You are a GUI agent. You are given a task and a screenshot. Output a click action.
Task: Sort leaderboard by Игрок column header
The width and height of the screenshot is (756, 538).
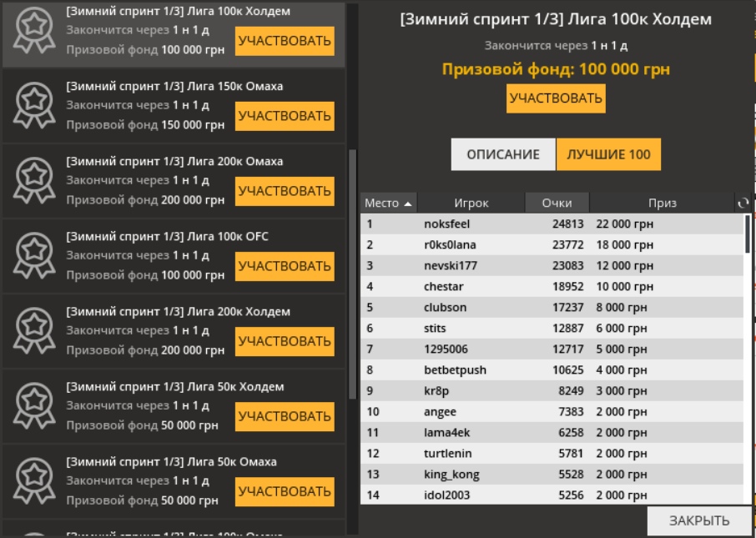tap(471, 203)
